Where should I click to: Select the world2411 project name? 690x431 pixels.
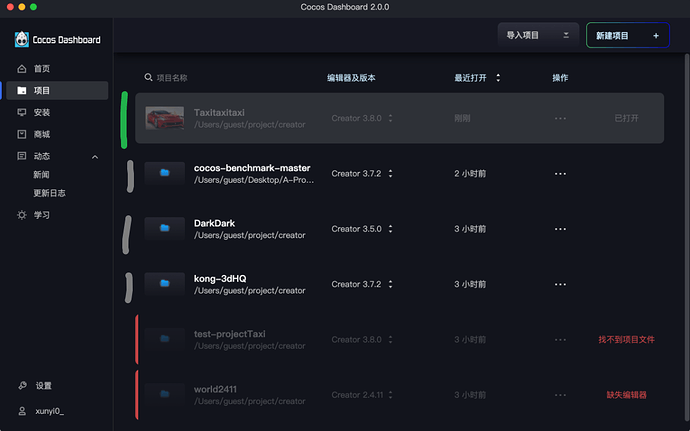(x=215, y=389)
